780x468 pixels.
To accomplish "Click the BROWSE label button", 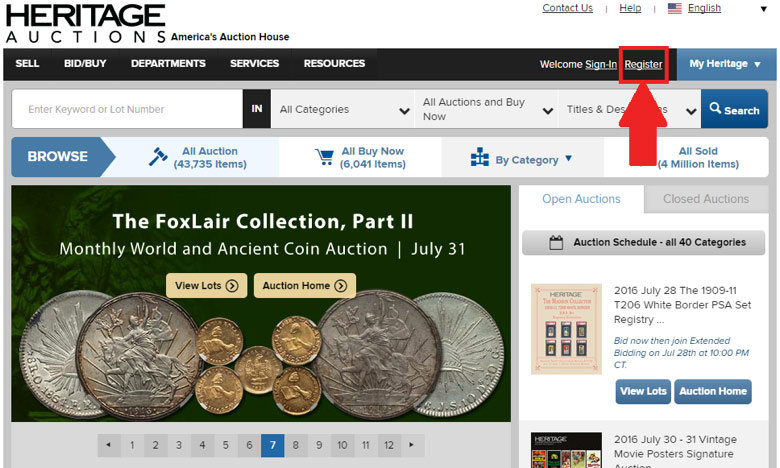I will (x=58, y=157).
